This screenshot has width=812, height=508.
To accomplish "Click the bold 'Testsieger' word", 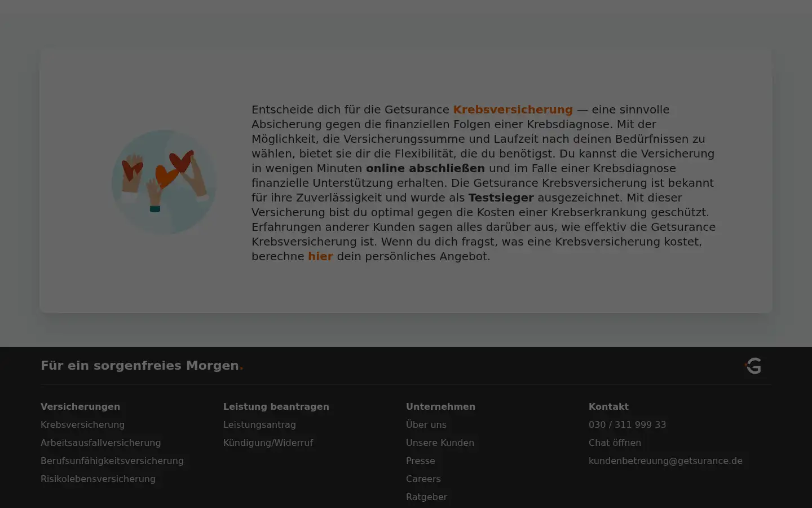I will pos(501,198).
